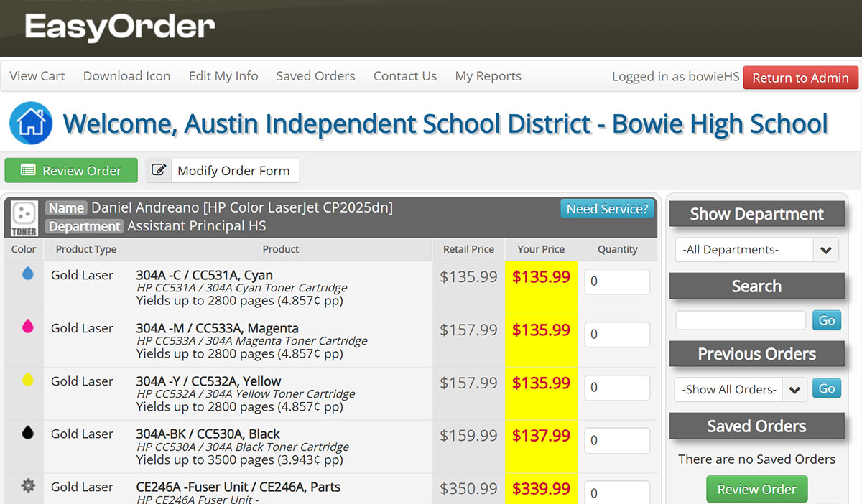Screen dimensions: 862x504
Task: Click quantity field for Yellow cartridge
Action: point(617,388)
